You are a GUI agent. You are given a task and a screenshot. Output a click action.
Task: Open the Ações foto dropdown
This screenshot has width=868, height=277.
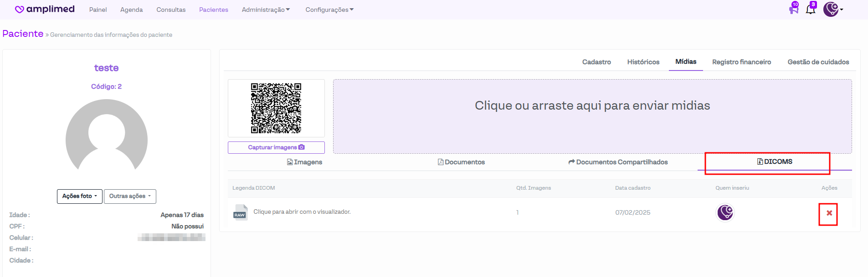79,196
